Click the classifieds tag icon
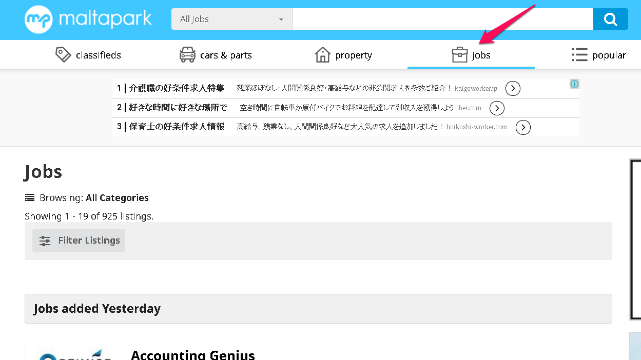This screenshot has width=641, height=360. (63, 54)
